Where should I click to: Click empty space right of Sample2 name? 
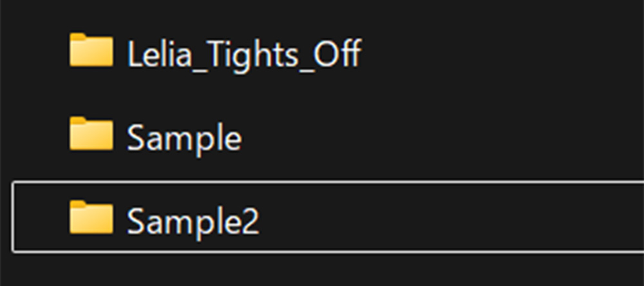pyautogui.click(x=452, y=217)
